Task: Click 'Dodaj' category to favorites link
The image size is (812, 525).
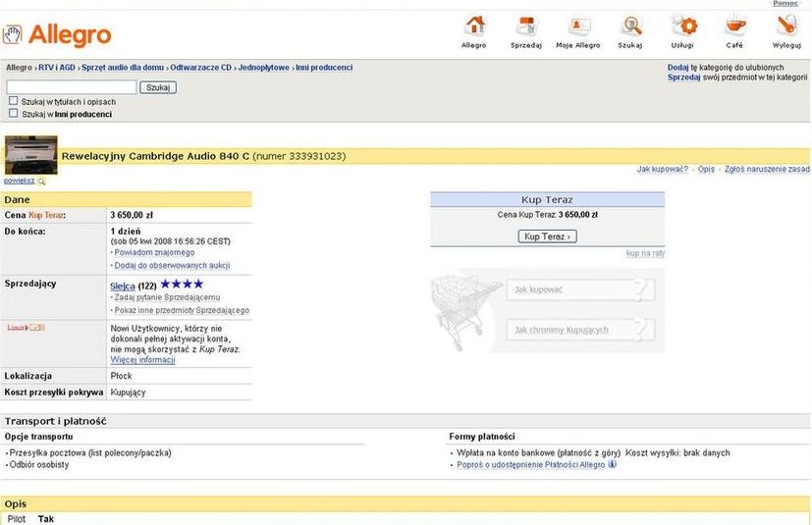Action: click(x=677, y=68)
